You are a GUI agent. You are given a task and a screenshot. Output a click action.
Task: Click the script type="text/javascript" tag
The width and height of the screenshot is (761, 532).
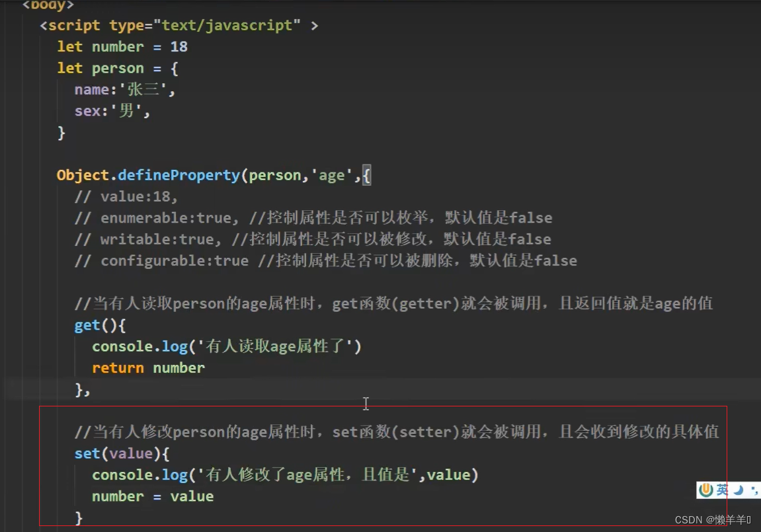tap(179, 25)
